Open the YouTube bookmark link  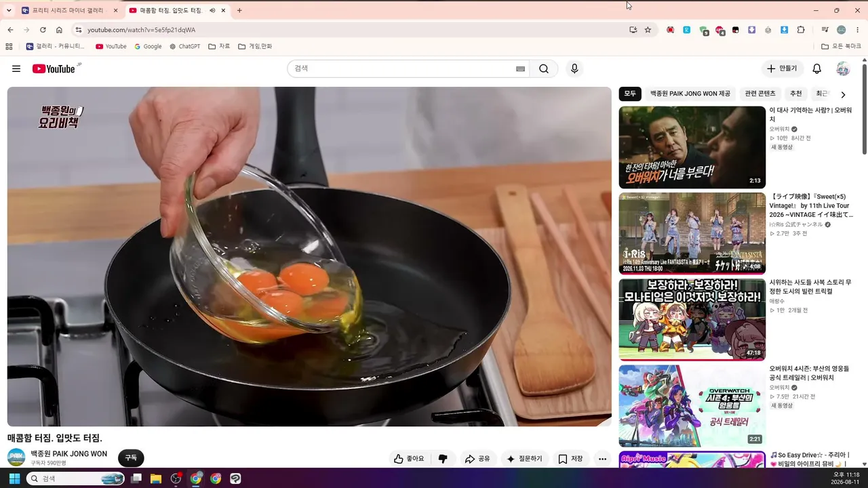[111, 46]
